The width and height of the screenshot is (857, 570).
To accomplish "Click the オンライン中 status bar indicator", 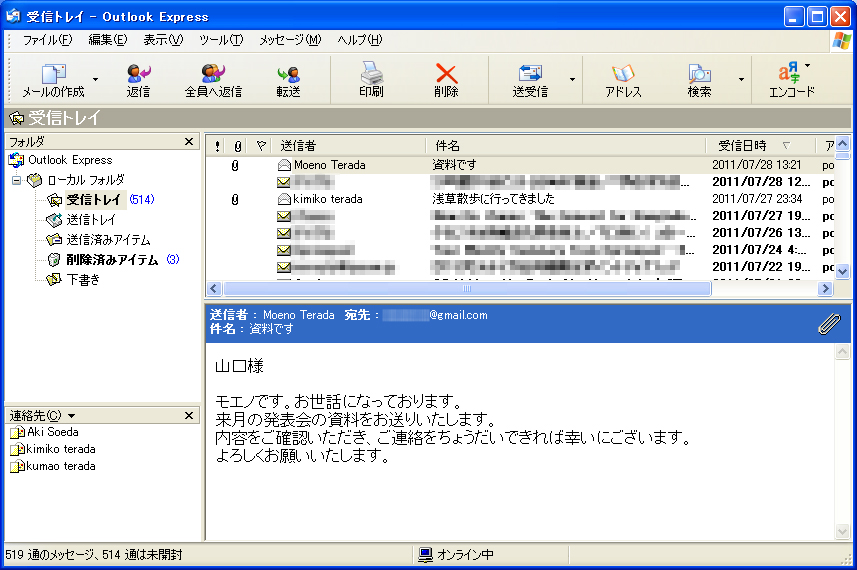I will (456, 555).
